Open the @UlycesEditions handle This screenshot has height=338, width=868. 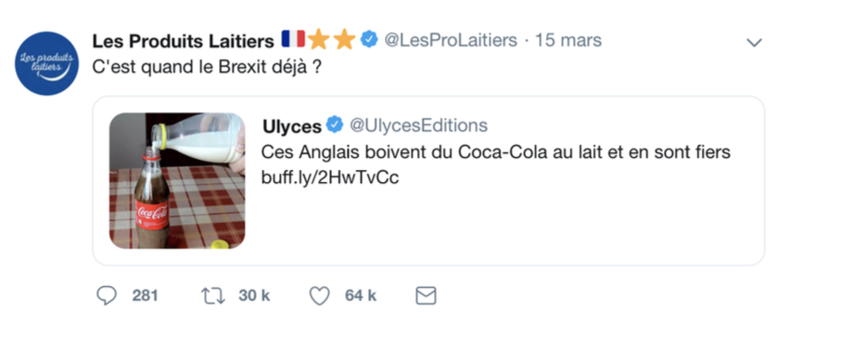coord(417,125)
